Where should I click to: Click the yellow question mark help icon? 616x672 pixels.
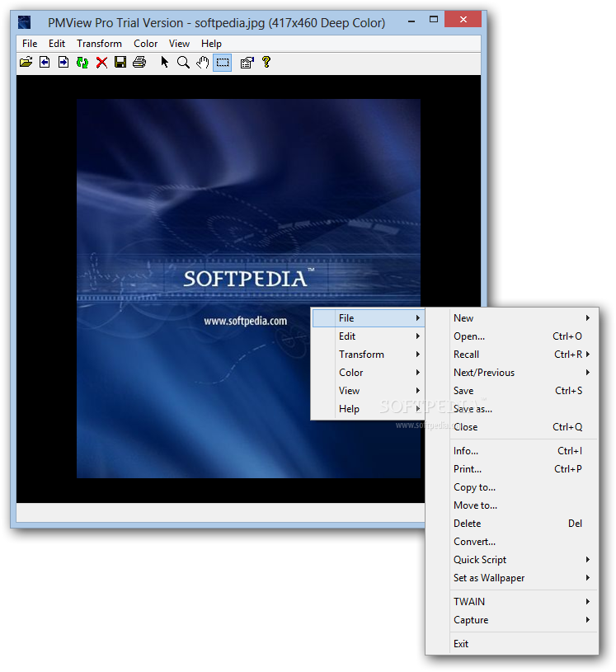[266, 63]
